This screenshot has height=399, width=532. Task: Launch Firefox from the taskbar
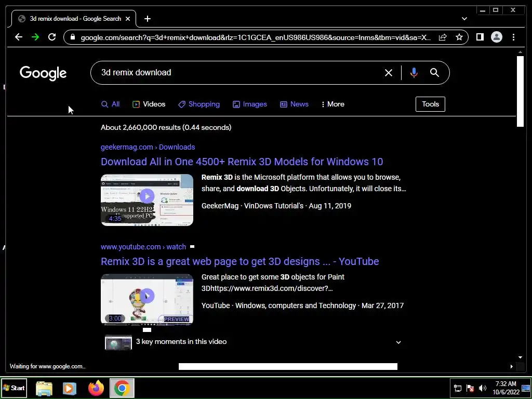point(96,389)
